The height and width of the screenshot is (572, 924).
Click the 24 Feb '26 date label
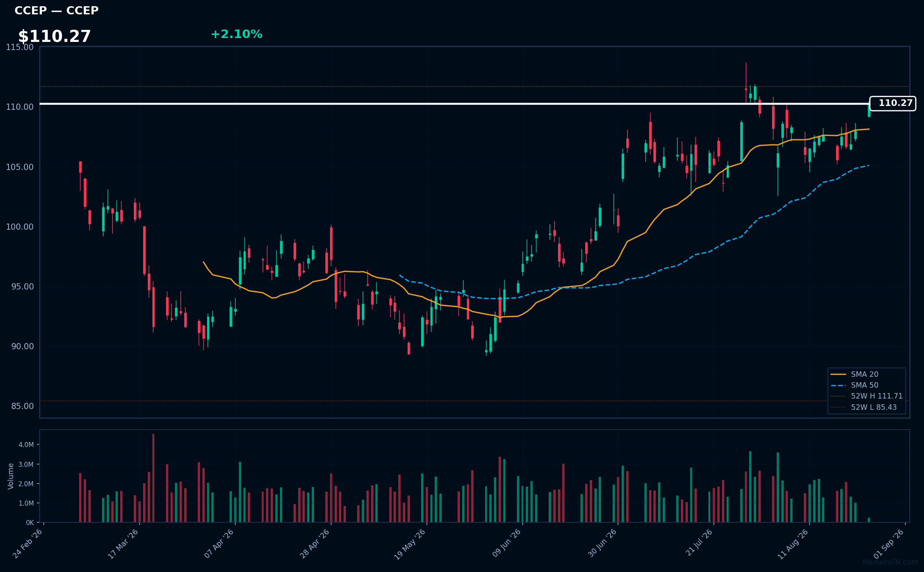28,544
